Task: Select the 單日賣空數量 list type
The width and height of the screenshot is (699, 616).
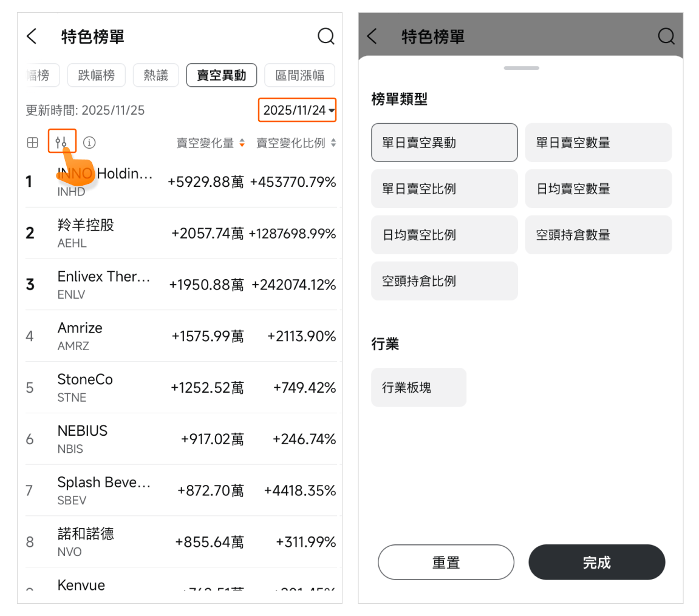Action: click(598, 143)
